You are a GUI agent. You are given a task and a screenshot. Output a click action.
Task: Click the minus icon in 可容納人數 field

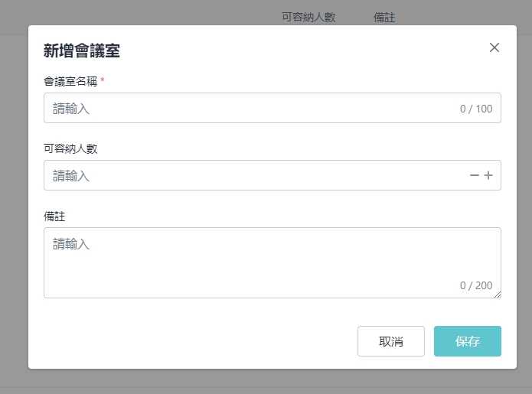click(475, 176)
